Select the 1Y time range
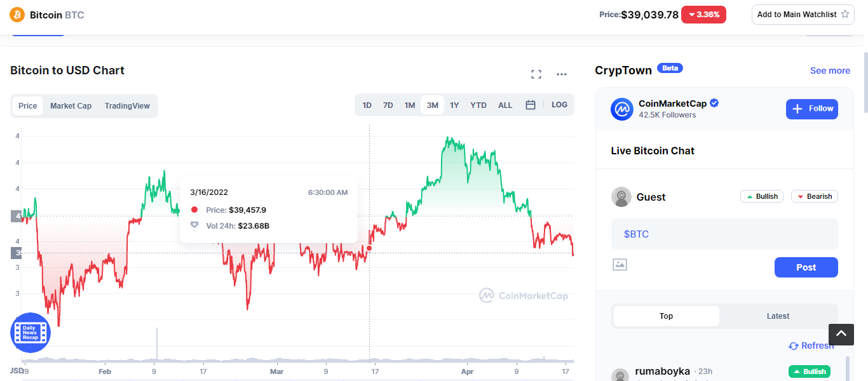Image resolution: width=868 pixels, height=381 pixels. point(454,105)
